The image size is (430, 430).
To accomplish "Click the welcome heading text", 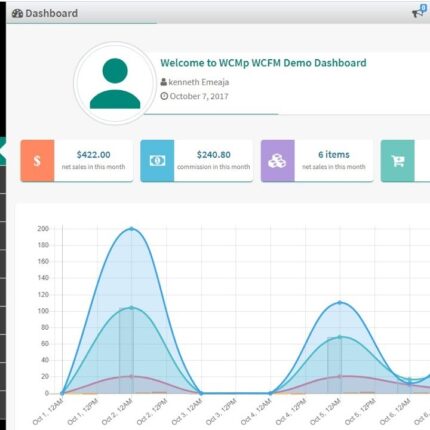I will [x=263, y=63].
